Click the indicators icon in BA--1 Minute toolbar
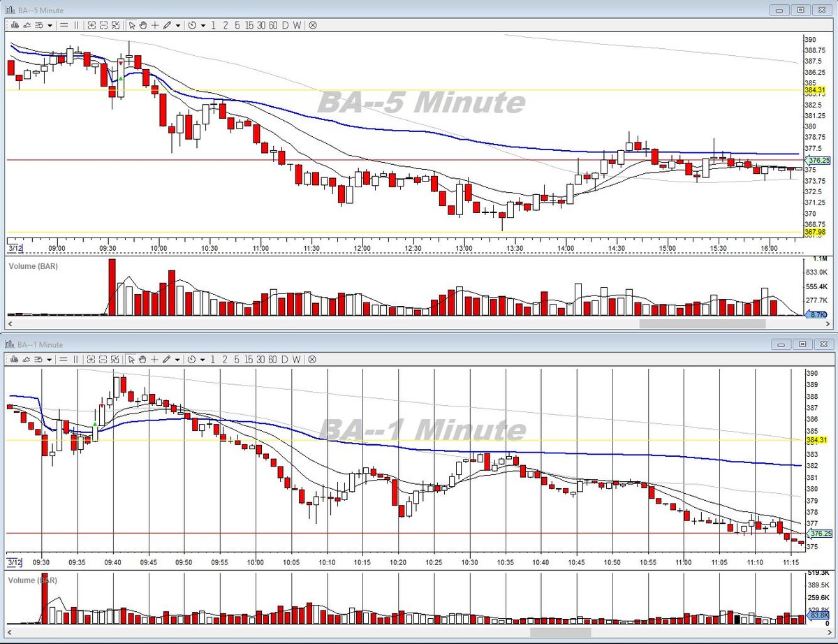 pos(27,359)
